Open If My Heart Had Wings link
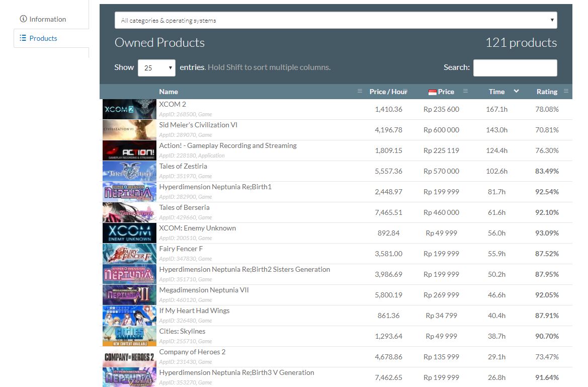 (194, 311)
